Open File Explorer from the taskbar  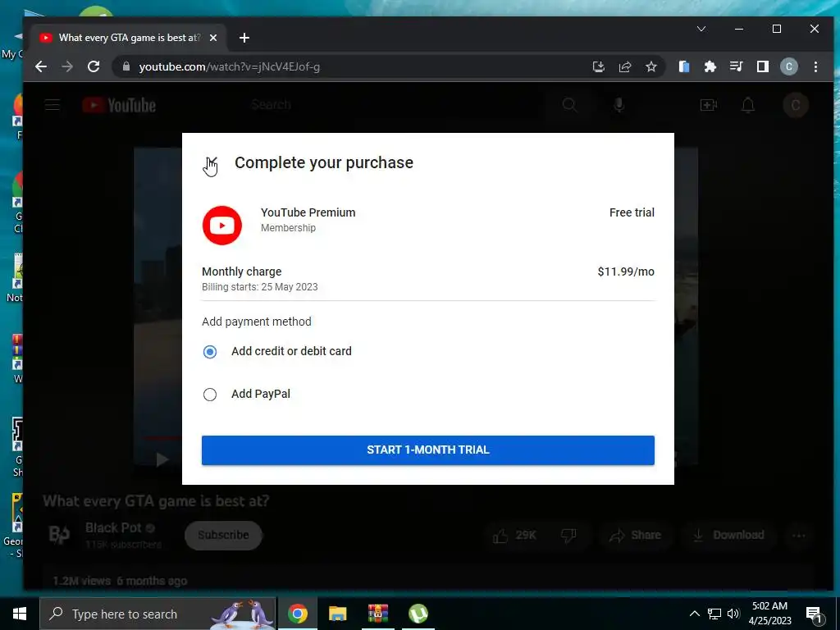click(x=337, y=614)
